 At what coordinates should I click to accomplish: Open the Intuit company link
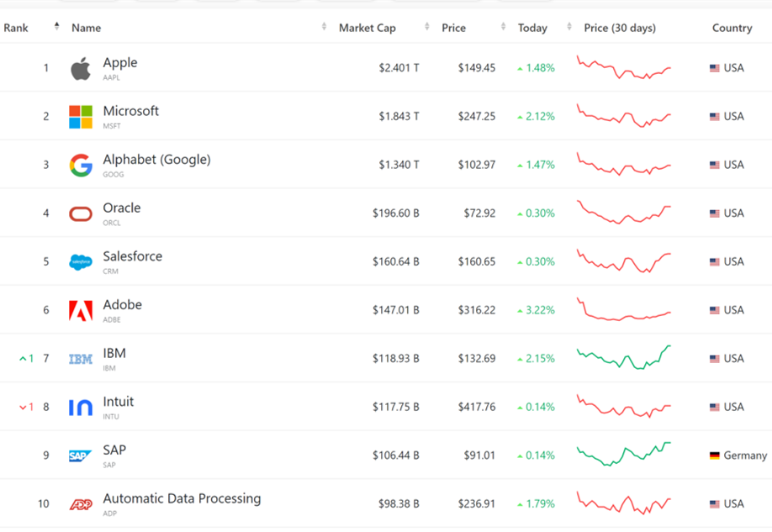pos(119,402)
